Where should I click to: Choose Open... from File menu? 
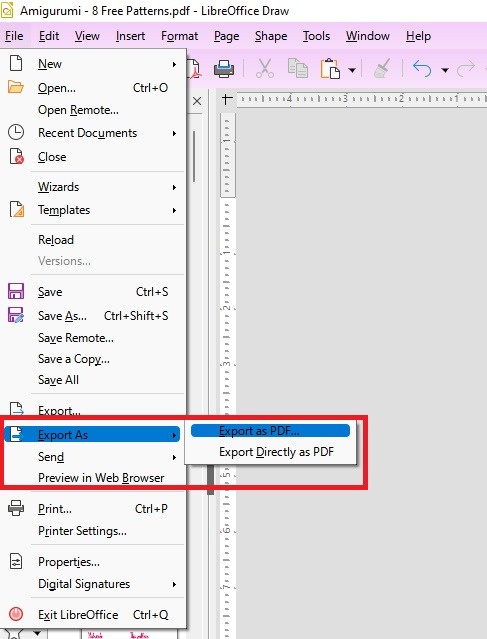[93, 88]
